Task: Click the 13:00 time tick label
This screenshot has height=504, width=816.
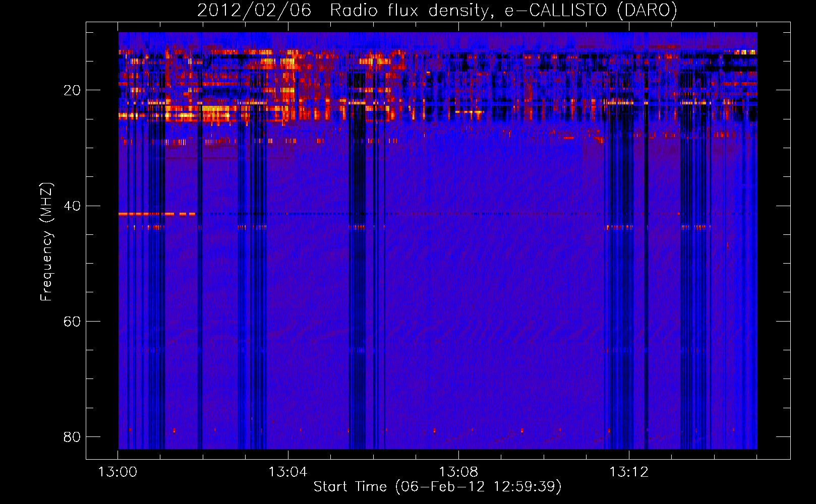Action: point(118,472)
